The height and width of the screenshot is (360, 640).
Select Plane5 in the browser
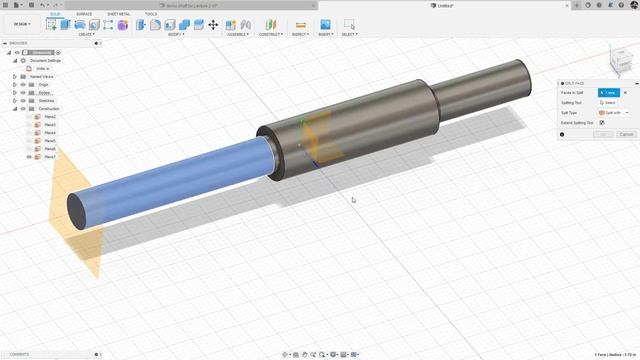tap(50, 141)
